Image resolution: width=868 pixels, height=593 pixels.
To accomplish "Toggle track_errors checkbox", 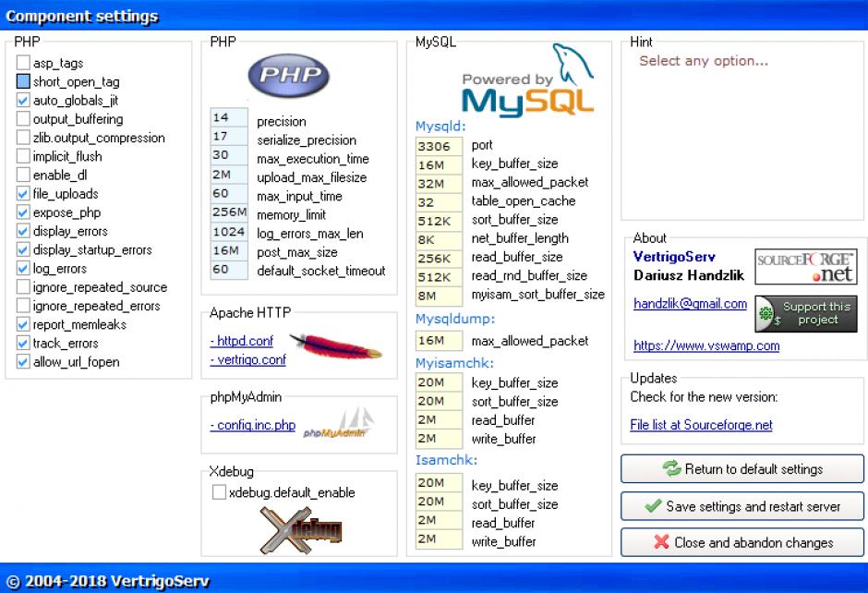I will [23, 344].
